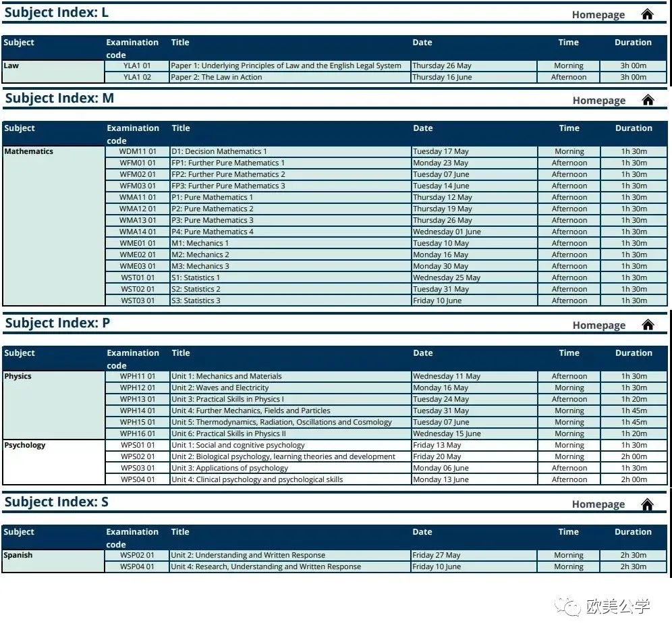Click the home icon in Subject Index: S row
This screenshot has height=636, width=672.
tap(647, 505)
